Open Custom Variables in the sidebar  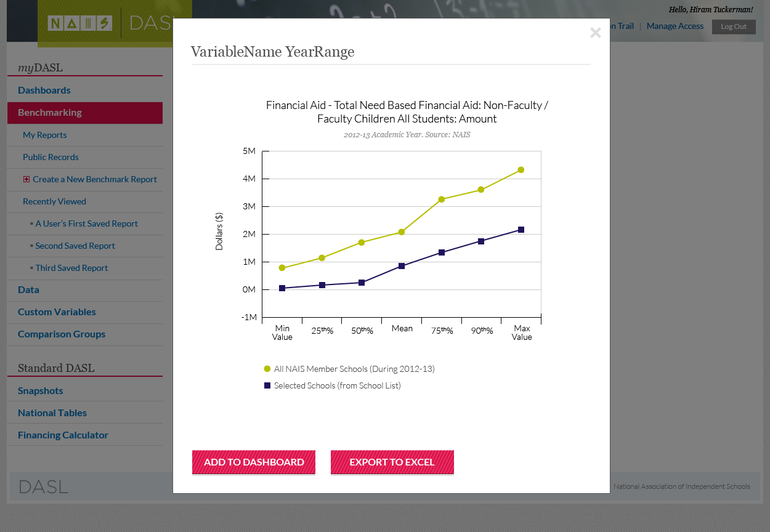[x=57, y=312]
